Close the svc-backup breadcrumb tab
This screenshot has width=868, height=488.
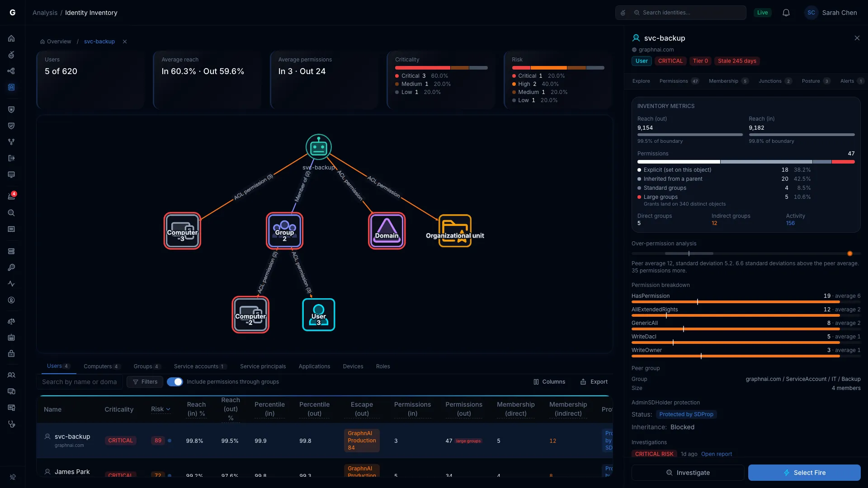(125, 42)
